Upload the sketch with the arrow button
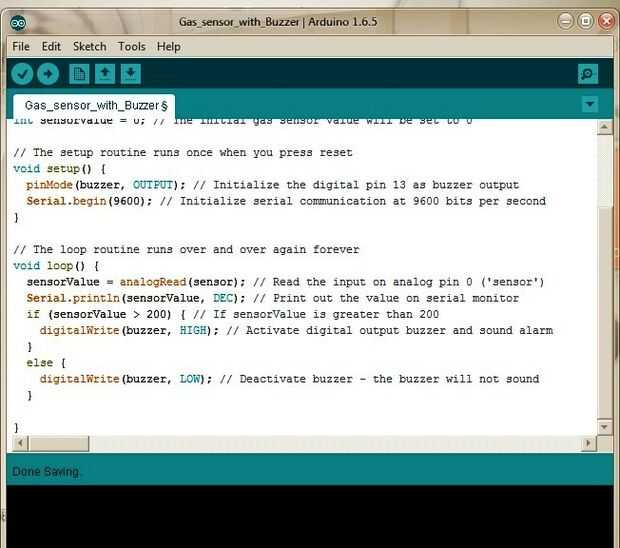The height and width of the screenshot is (548, 620). tap(48, 74)
